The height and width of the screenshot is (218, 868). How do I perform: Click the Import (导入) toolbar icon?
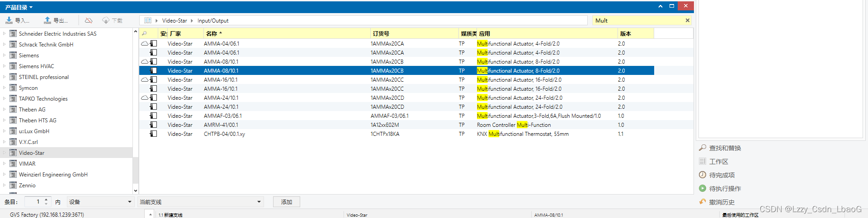[9, 20]
